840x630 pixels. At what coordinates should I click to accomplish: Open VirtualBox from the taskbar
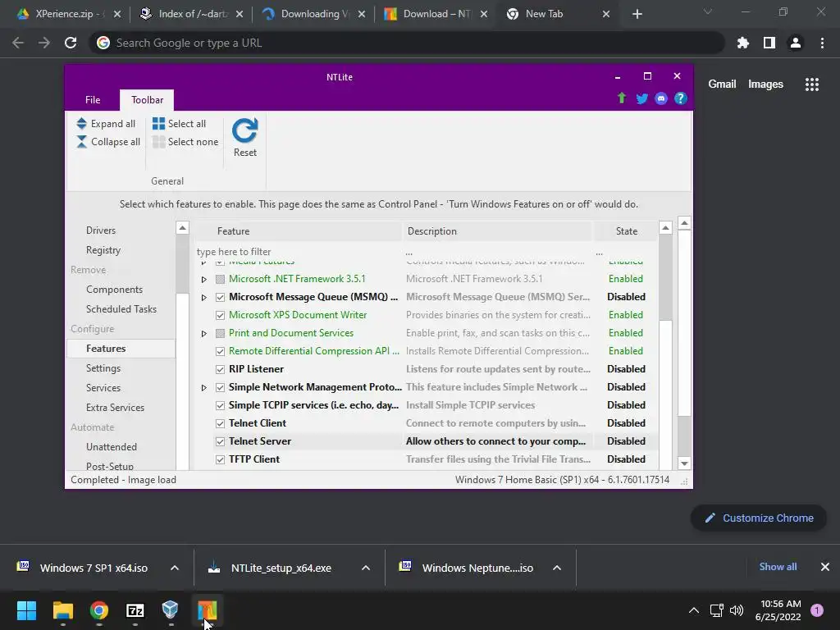coord(171,609)
